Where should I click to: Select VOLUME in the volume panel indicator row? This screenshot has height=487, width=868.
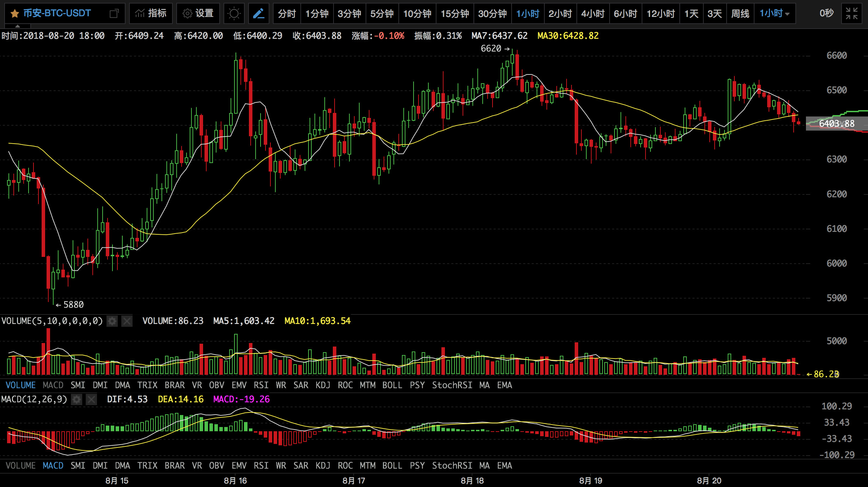(x=20, y=385)
